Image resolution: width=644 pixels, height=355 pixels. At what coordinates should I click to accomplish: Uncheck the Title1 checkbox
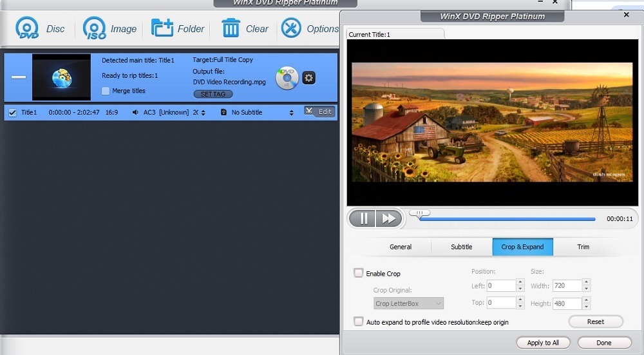(x=13, y=113)
